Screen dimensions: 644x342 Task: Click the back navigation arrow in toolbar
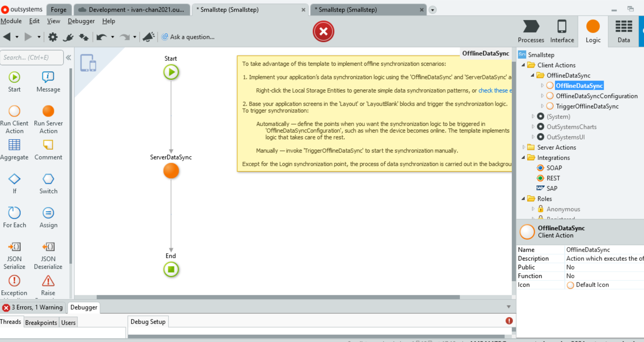tap(7, 37)
